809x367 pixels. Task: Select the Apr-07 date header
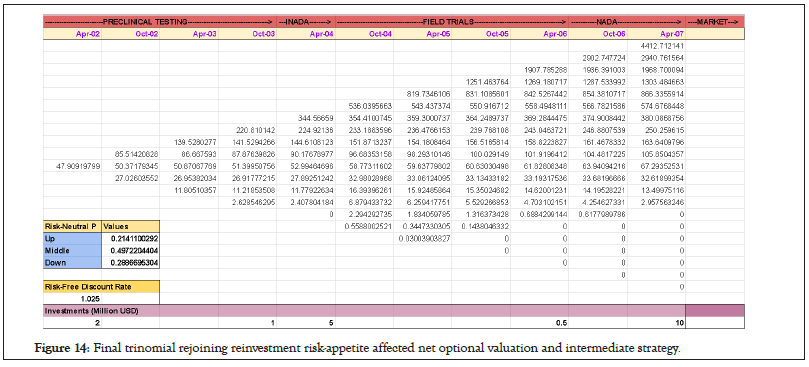tap(656, 34)
